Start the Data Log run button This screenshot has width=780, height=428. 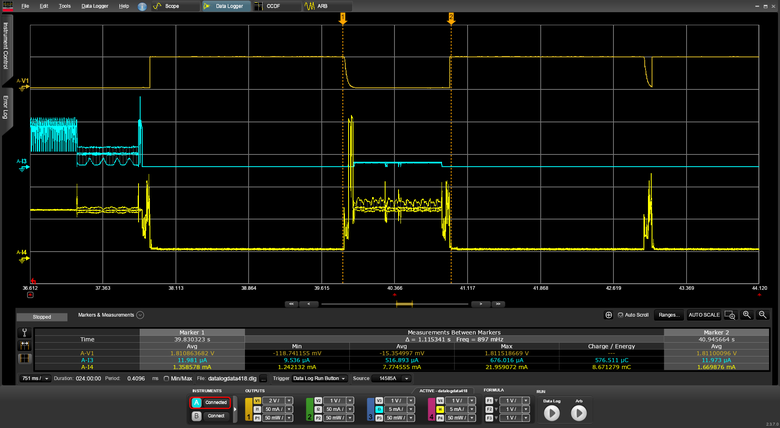point(552,413)
